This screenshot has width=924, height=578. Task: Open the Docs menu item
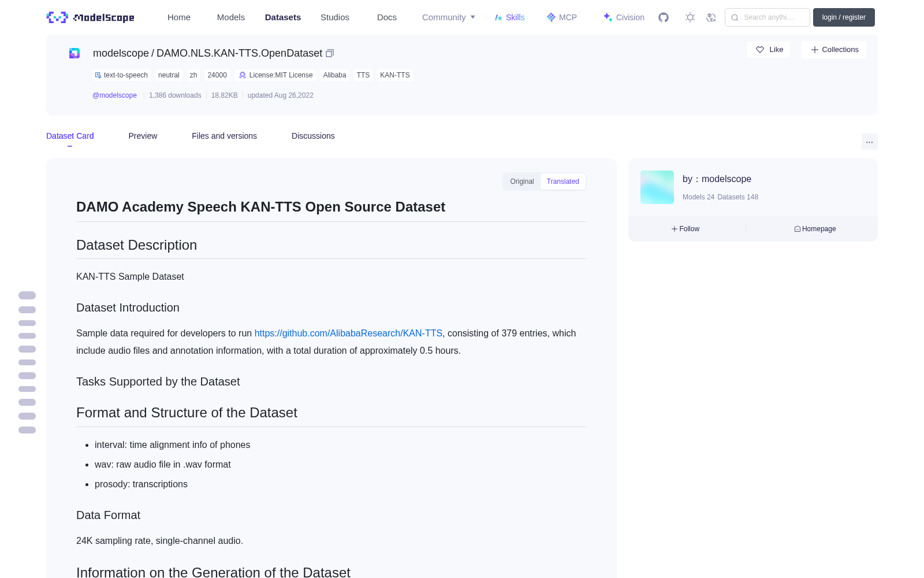(387, 17)
